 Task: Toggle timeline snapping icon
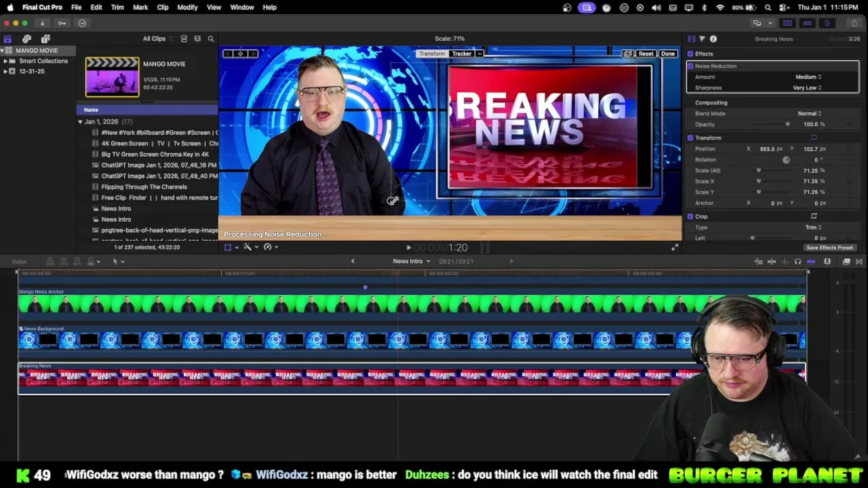point(811,262)
